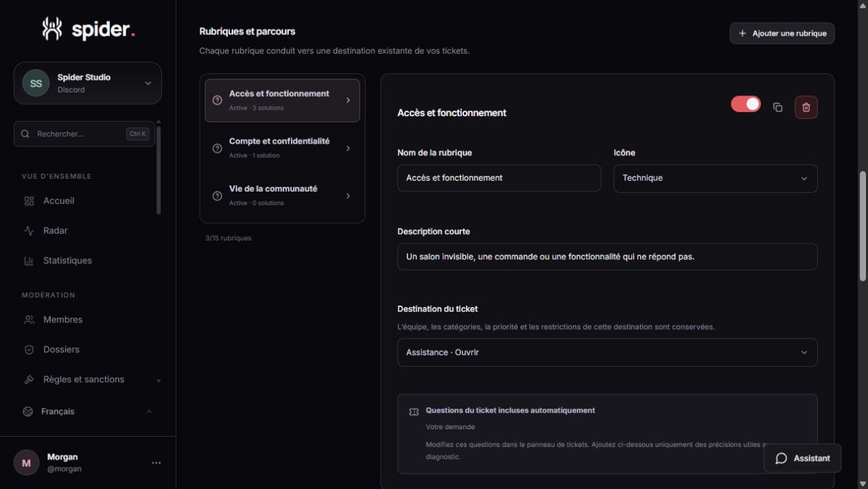Click the Accès et fonctionnement question-mark icon

click(x=218, y=100)
